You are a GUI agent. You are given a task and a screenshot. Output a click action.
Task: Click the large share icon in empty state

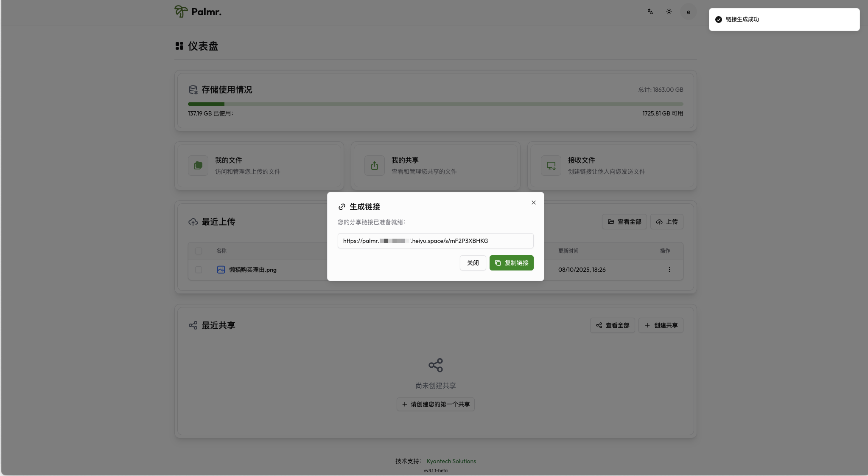click(436, 365)
